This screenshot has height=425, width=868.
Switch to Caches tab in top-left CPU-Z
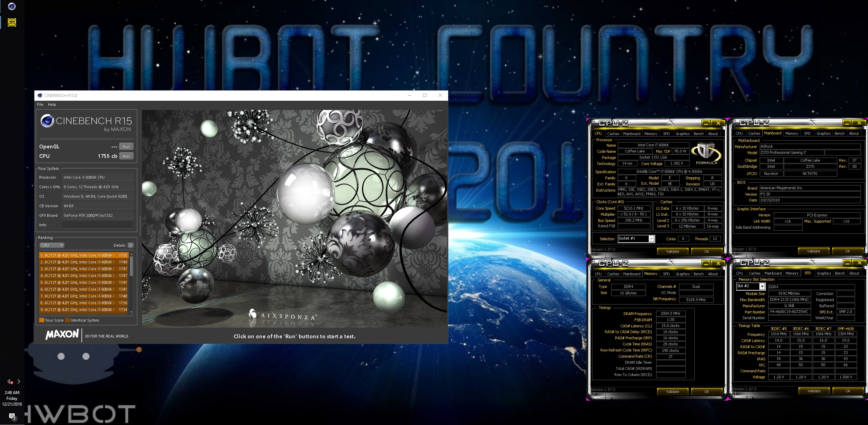click(x=613, y=134)
